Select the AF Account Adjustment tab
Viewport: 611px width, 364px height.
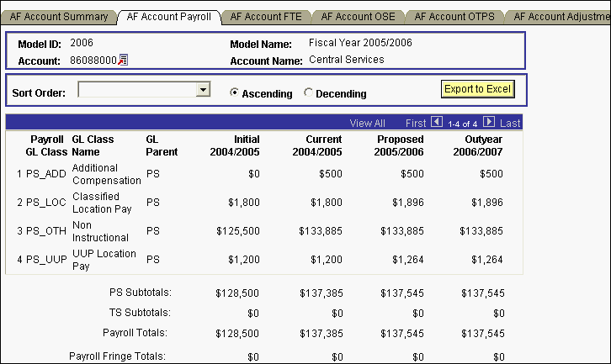[560, 17]
